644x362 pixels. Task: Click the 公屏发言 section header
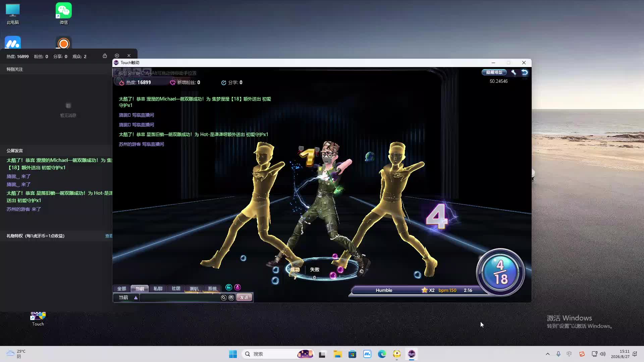15,151
